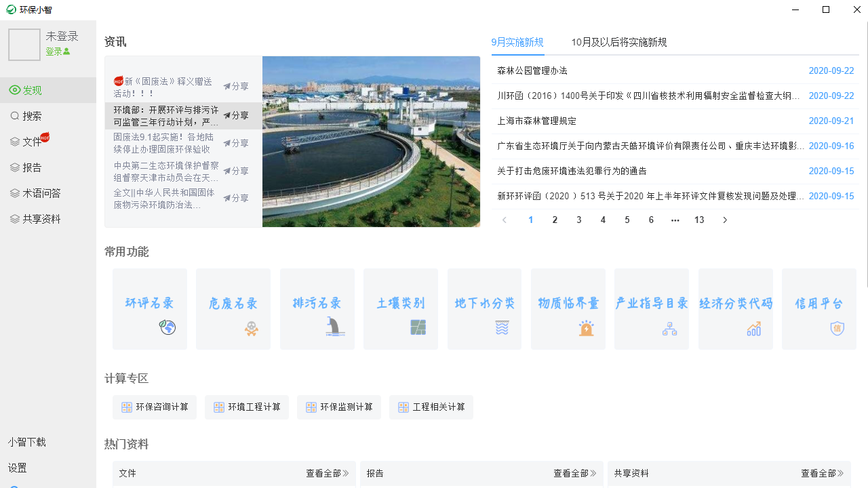This screenshot has height=488, width=868.
Task: Select the 物质临界量 icon
Action: (568, 309)
